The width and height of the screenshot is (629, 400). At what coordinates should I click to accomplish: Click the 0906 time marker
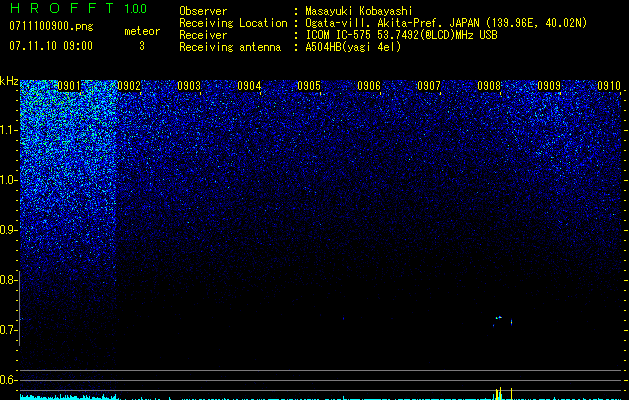369,86
